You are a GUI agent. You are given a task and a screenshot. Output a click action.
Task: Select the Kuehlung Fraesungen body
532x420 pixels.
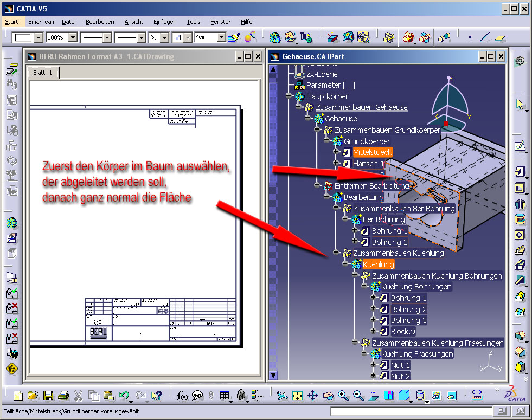[417, 354]
